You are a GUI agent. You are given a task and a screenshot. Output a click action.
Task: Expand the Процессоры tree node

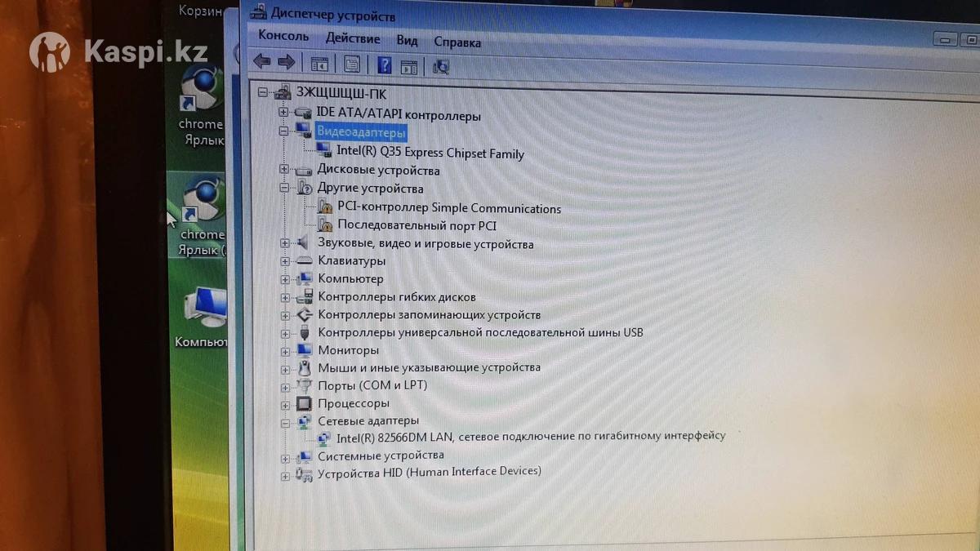(x=285, y=404)
